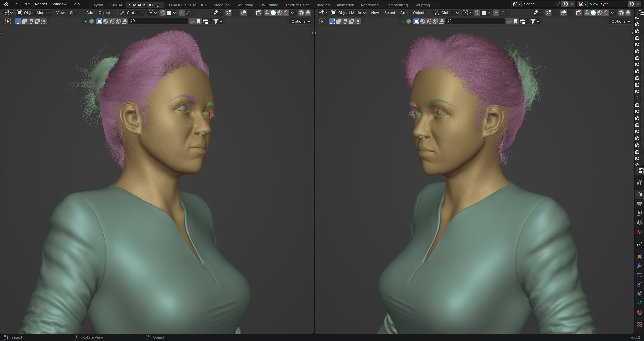Viewport: 644px width, 341px height.
Task: Click the pin scene icon
Action: click(x=558, y=4)
